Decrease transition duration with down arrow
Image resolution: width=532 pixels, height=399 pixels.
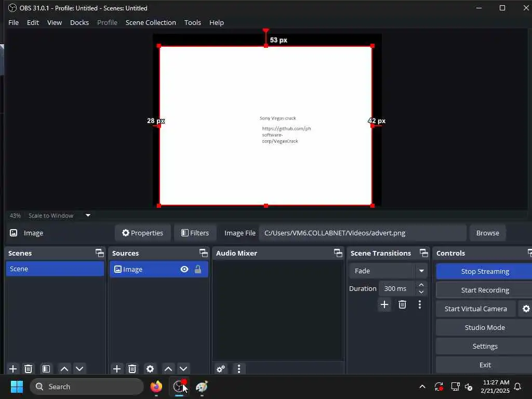(421, 292)
